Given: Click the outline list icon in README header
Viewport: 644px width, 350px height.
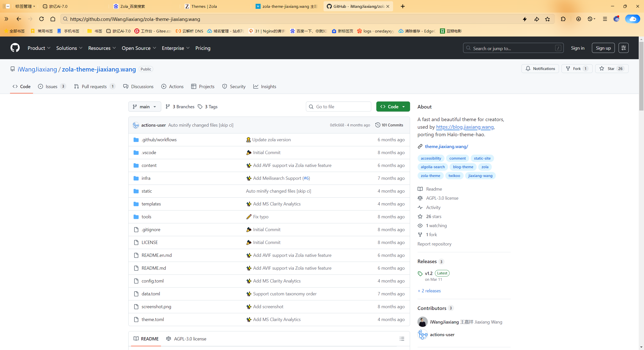Looking at the screenshot, I should (402, 339).
